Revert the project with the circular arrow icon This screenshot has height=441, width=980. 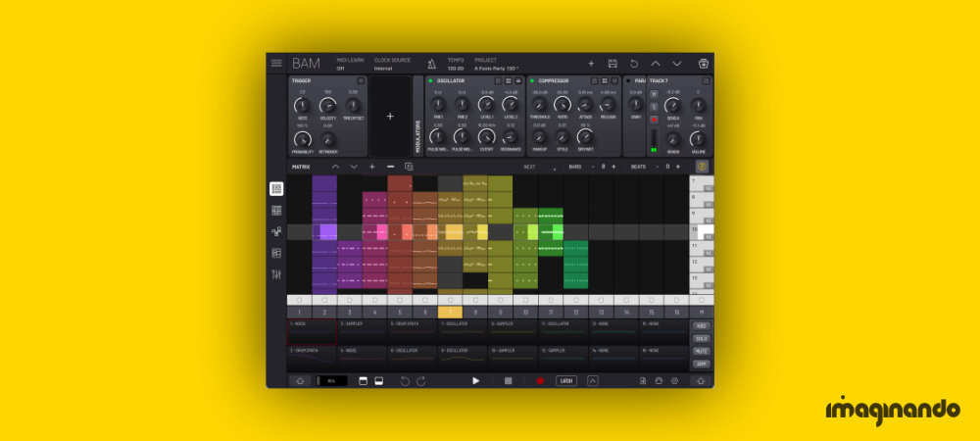[634, 63]
